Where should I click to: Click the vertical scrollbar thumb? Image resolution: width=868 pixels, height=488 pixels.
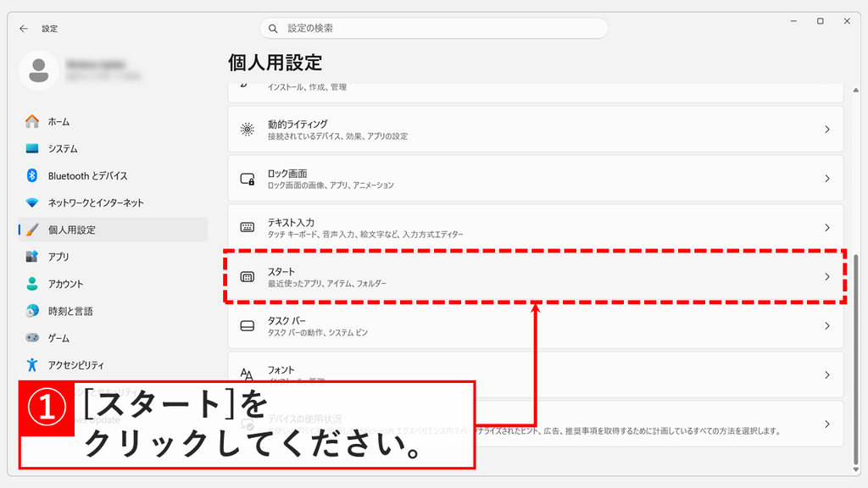click(x=856, y=358)
